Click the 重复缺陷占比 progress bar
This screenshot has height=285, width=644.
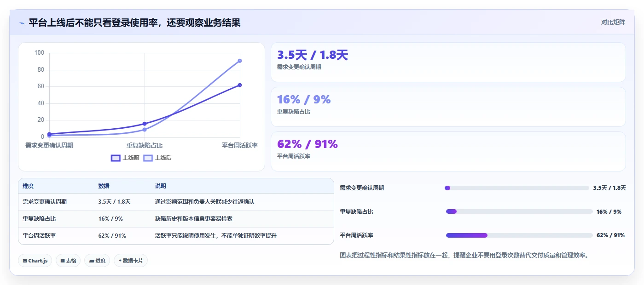pyautogui.click(x=519, y=211)
